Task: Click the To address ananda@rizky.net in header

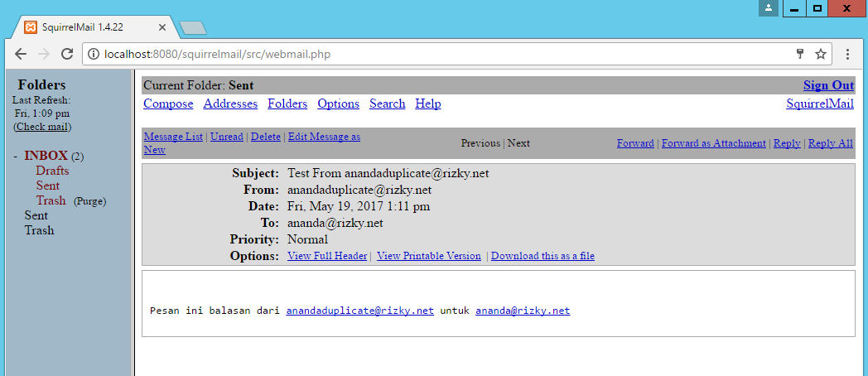Action: tap(335, 223)
